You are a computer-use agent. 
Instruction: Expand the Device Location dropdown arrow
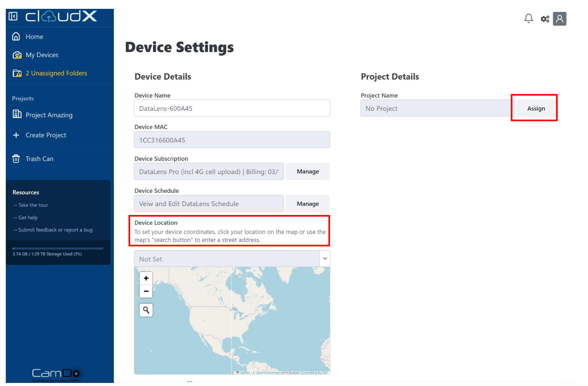(x=325, y=259)
